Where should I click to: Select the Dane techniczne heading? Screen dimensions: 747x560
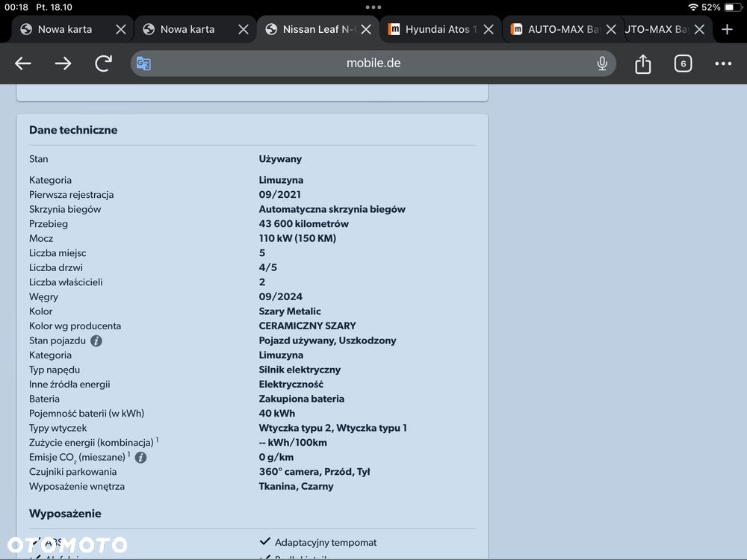tap(73, 130)
